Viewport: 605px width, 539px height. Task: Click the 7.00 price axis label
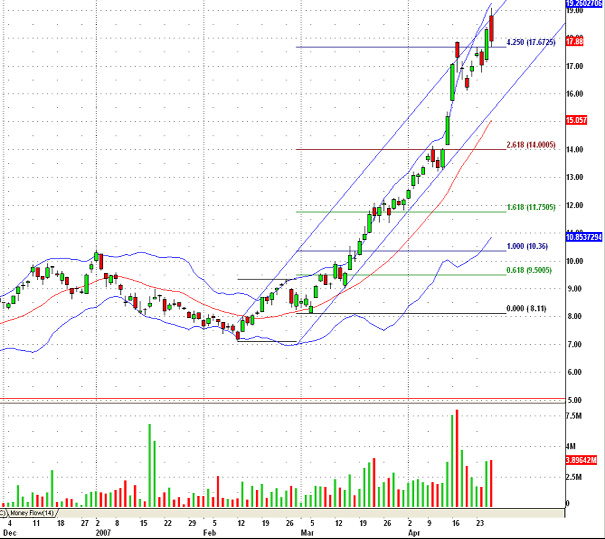point(574,345)
